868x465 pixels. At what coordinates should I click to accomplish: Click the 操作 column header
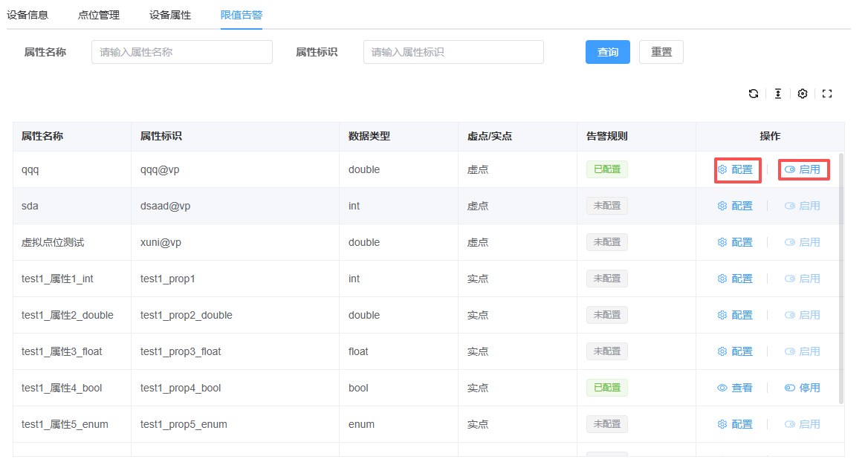coord(770,136)
